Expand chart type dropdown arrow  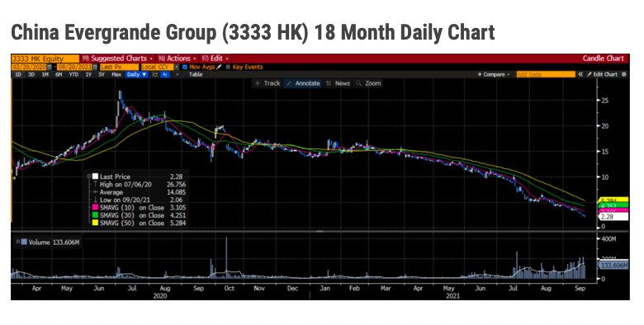coord(178,75)
